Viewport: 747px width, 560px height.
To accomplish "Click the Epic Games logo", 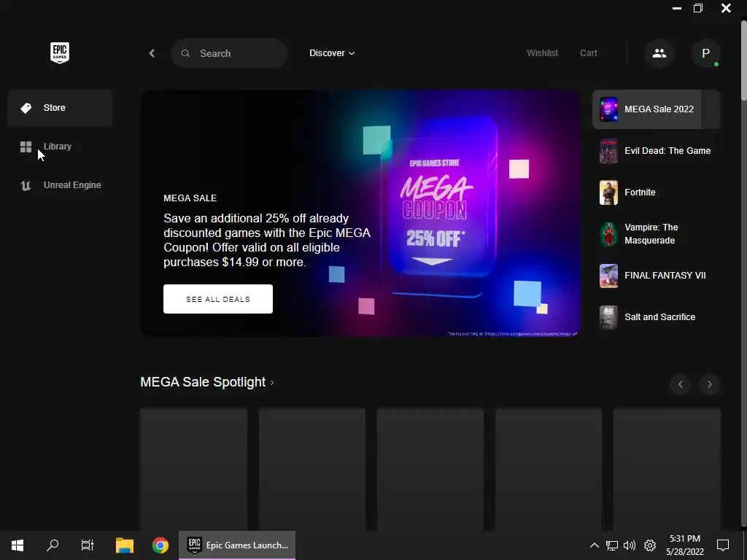I will [x=60, y=52].
